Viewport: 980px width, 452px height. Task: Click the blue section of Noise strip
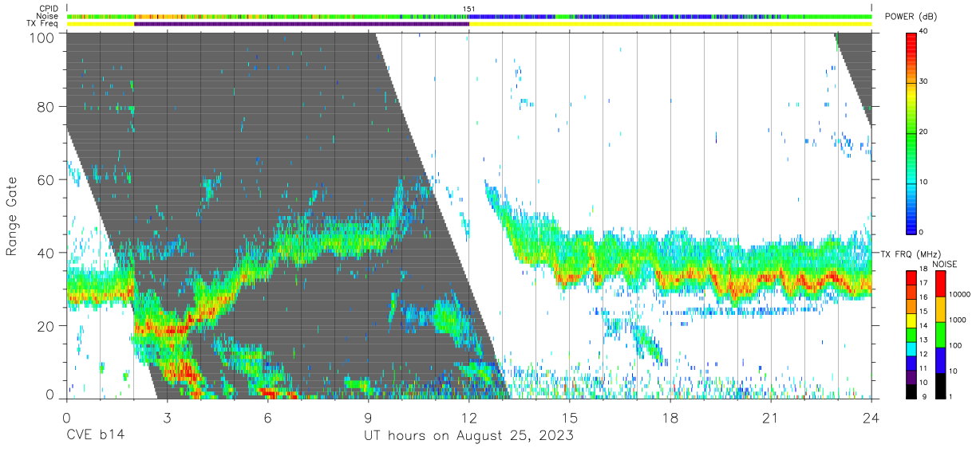(x=511, y=16)
